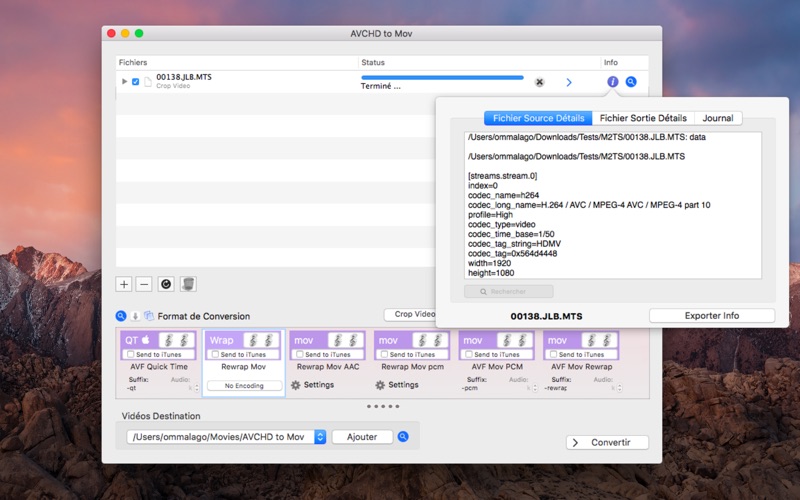
Task: Add a file with the plus button
Action: tap(124, 284)
